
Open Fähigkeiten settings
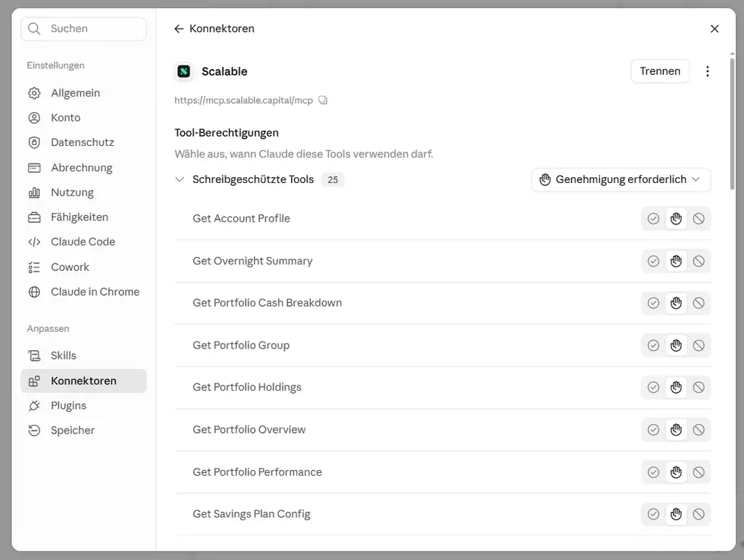(x=84, y=217)
